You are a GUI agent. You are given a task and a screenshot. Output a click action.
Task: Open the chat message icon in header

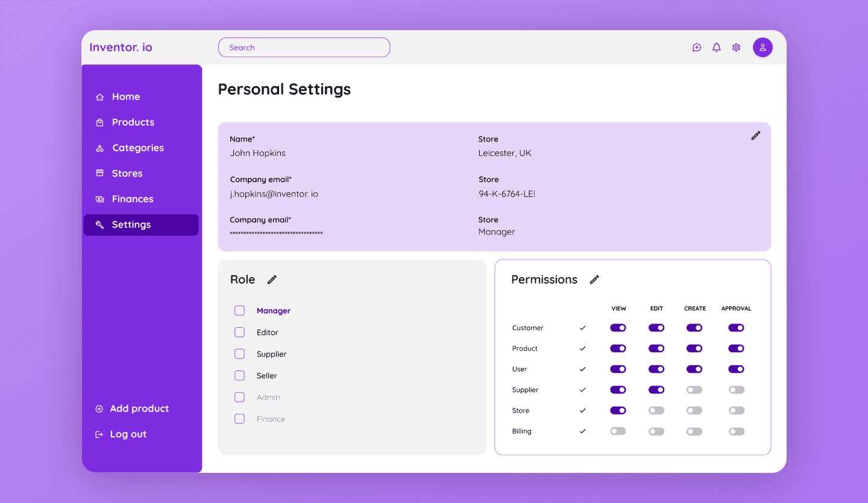pyautogui.click(x=697, y=48)
